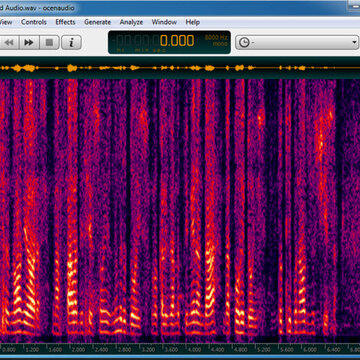The height and width of the screenshot is (360, 360).
Task: Click the 2.800 mark on timeline ruler
Action: pyautogui.click(x=125, y=350)
